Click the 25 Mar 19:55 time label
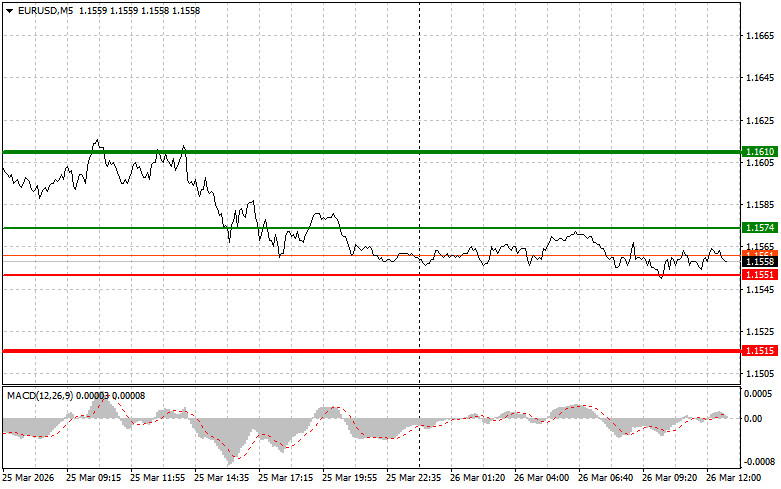Screen dimensions: 781x489 click(x=350, y=478)
